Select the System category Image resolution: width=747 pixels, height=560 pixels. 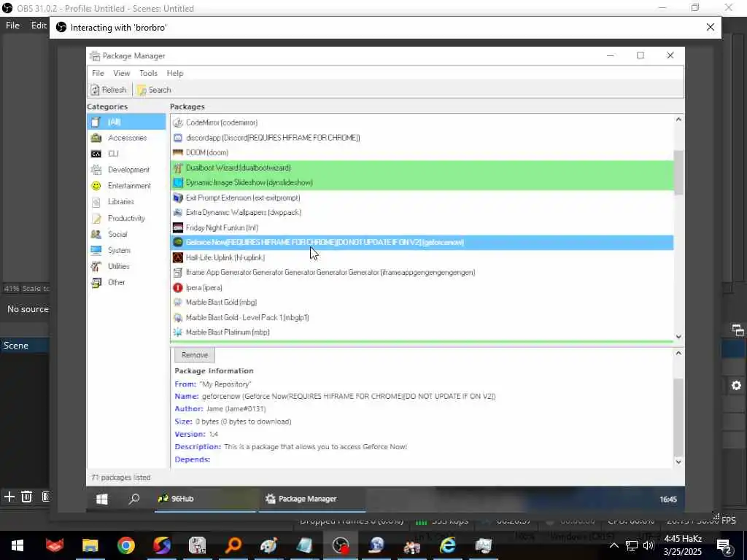pyautogui.click(x=126, y=251)
